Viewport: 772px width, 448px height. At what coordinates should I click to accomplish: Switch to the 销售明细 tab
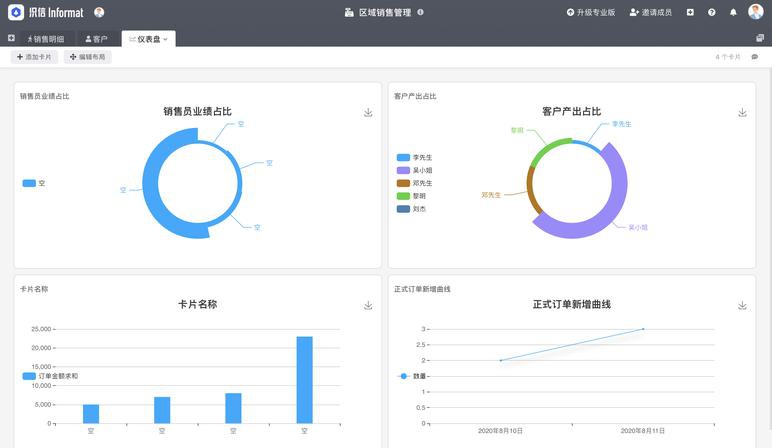pos(45,39)
